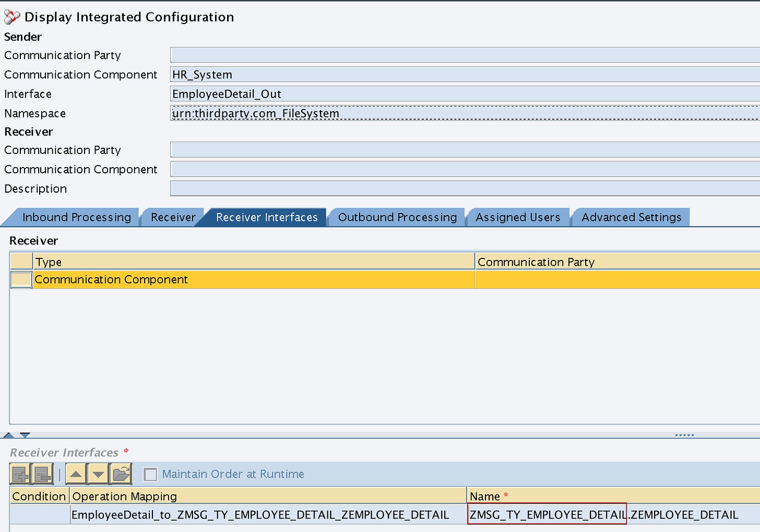Click the Receiver Communication Component field
Screen dimensions: 760x532
(465, 169)
